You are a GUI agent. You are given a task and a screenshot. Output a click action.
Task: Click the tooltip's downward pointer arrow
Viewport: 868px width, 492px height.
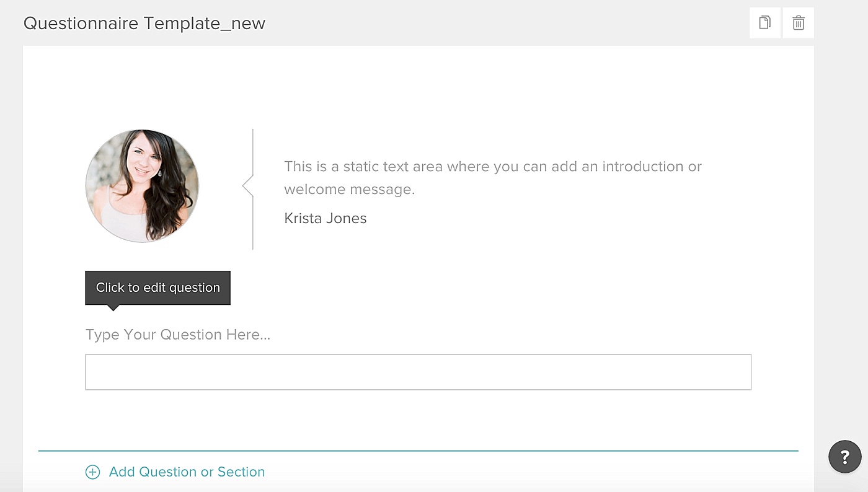113,308
